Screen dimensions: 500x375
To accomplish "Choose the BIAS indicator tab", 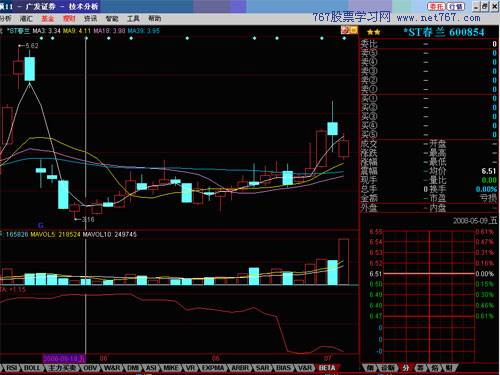I will coord(283,368).
